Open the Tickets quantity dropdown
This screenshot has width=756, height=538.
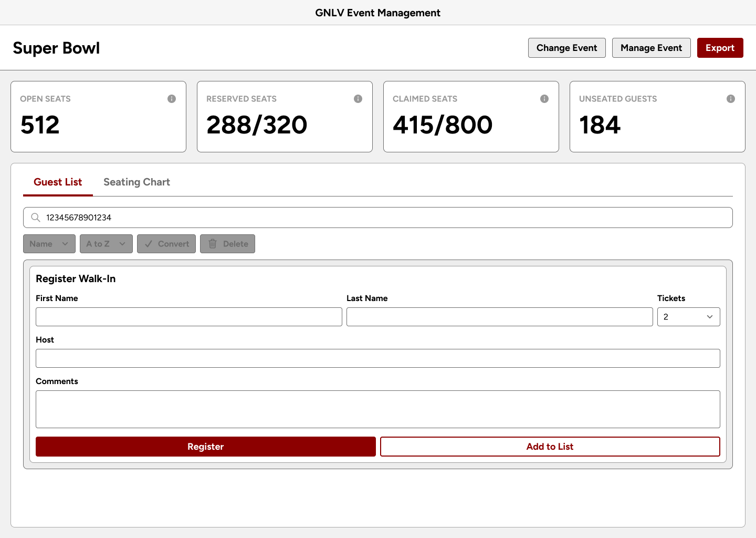pos(688,317)
